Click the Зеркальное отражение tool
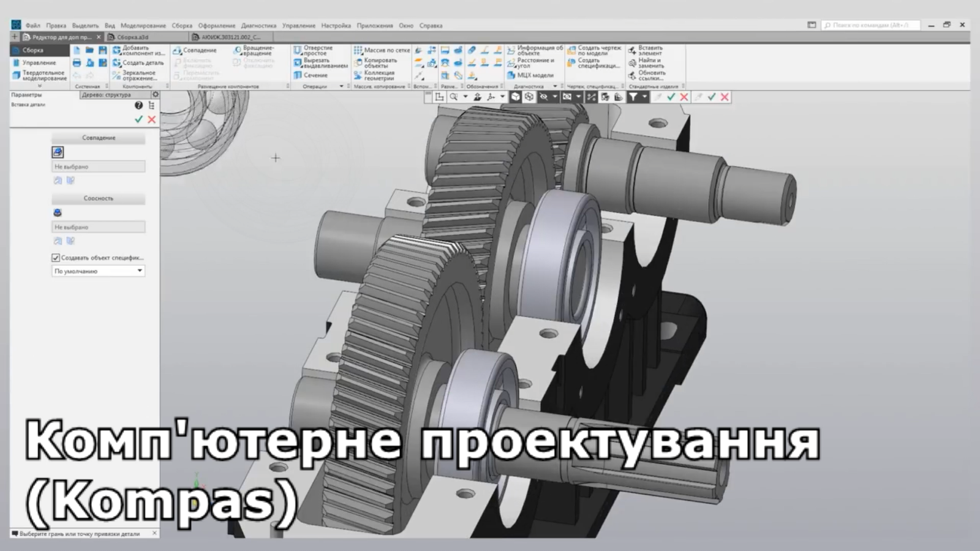This screenshot has width=980, height=551. 138,75
